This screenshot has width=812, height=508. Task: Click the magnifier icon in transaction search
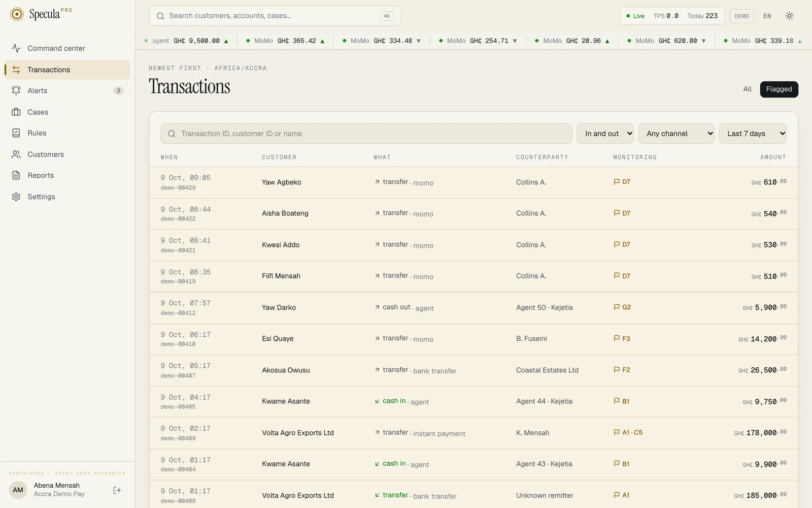point(172,134)
